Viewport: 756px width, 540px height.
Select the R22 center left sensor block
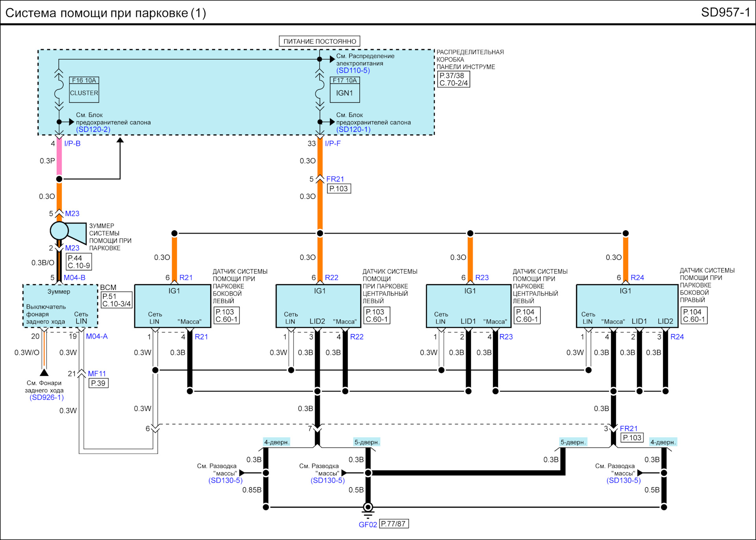click(318, 306)
